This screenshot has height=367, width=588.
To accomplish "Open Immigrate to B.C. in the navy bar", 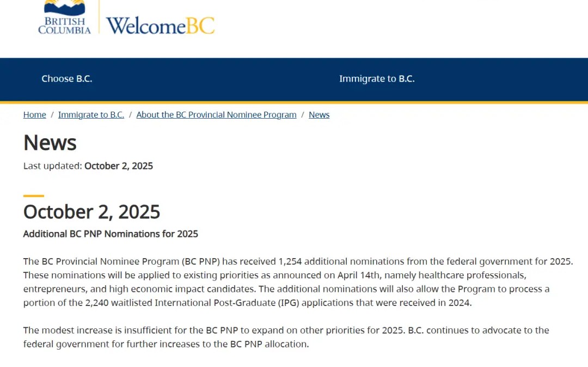I will pos(377,79).
